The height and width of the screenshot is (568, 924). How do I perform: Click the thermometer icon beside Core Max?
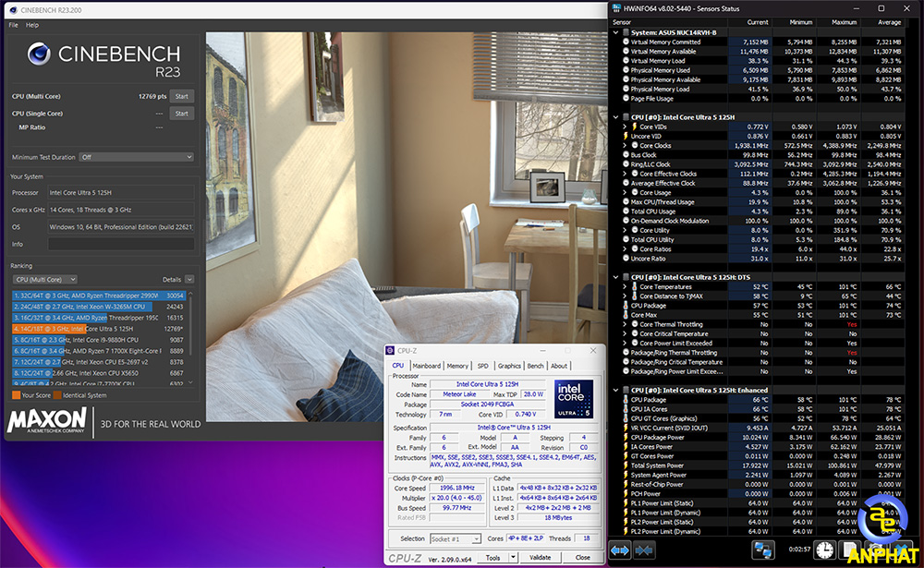click(626, 315)
